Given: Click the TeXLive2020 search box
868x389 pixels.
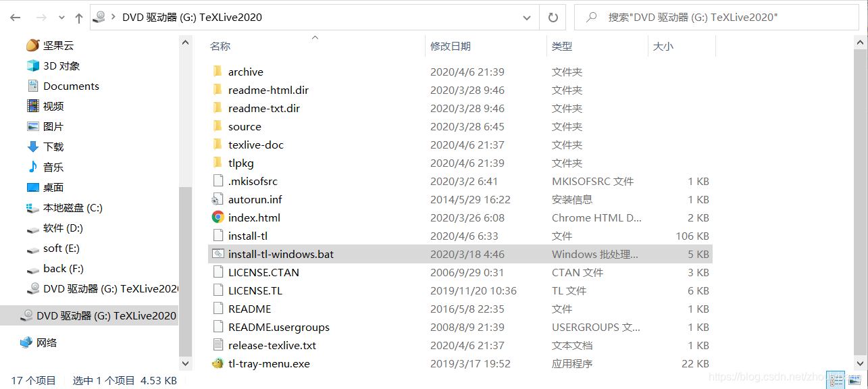Looking at the screenshot, I should [x=716, y=18].
